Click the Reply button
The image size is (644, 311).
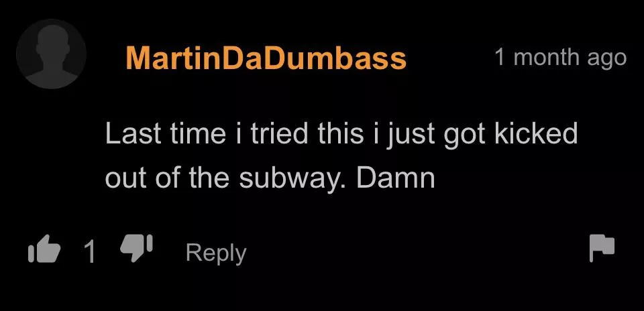coord(216,253)
